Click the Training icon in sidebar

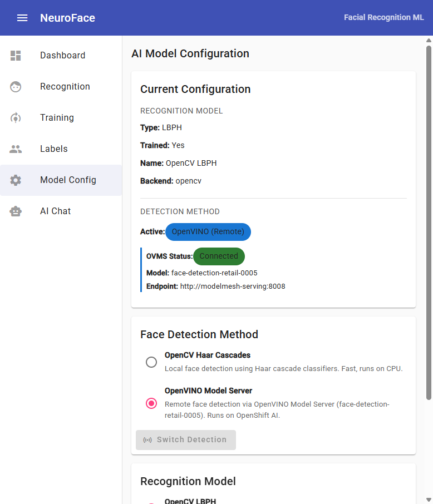click(16, 118)
